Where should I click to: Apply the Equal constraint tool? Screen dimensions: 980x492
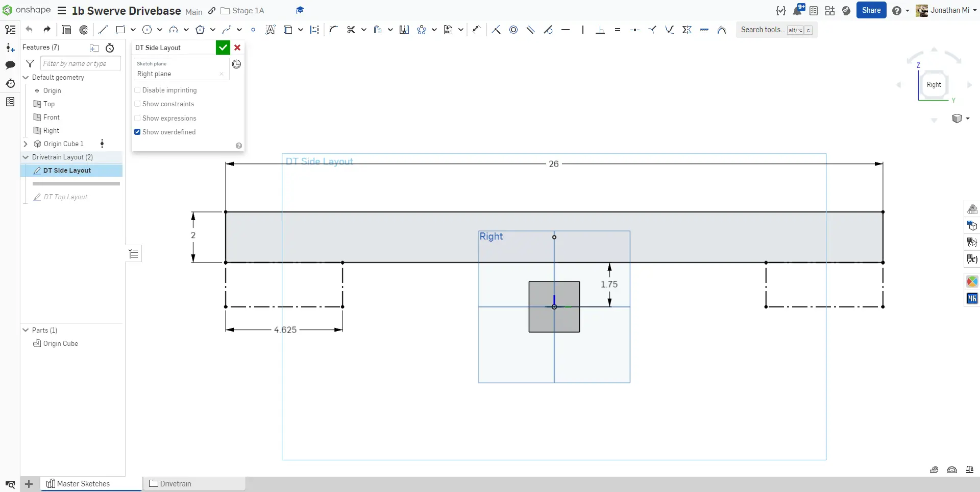[x=618, y=30]
